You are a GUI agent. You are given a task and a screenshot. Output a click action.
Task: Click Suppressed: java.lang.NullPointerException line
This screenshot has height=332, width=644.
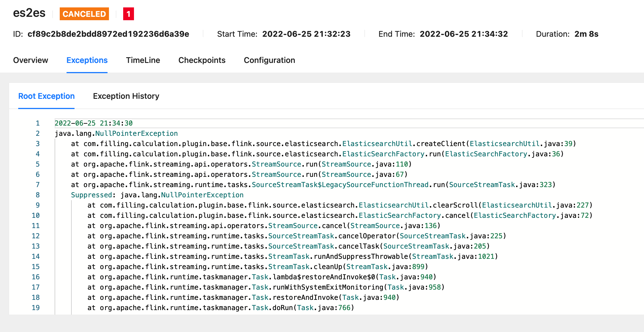(x=157, y=195)
